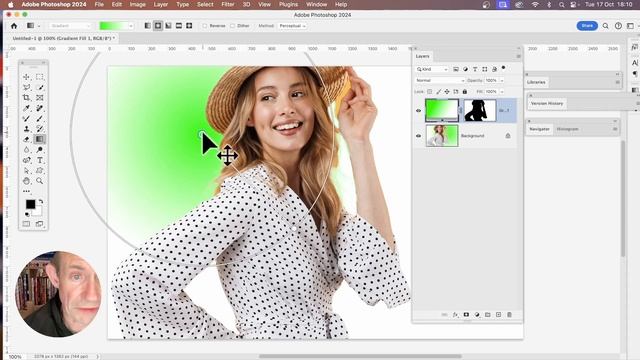Open the File menu
Image resolution: width=640 pixels, height=360 pixels.
point(99,4)
